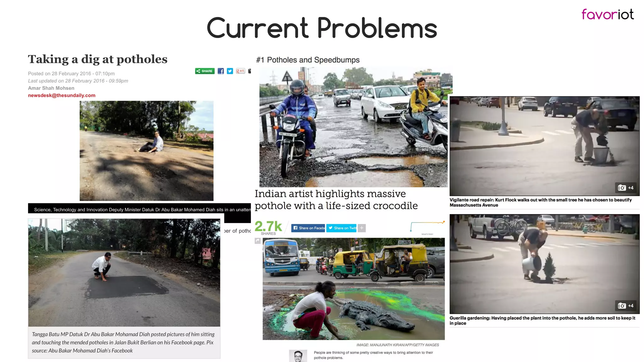This screenshot has height=362, width=644.
Task: Expand more share options plus button
Action: click(x=362, y=228)
